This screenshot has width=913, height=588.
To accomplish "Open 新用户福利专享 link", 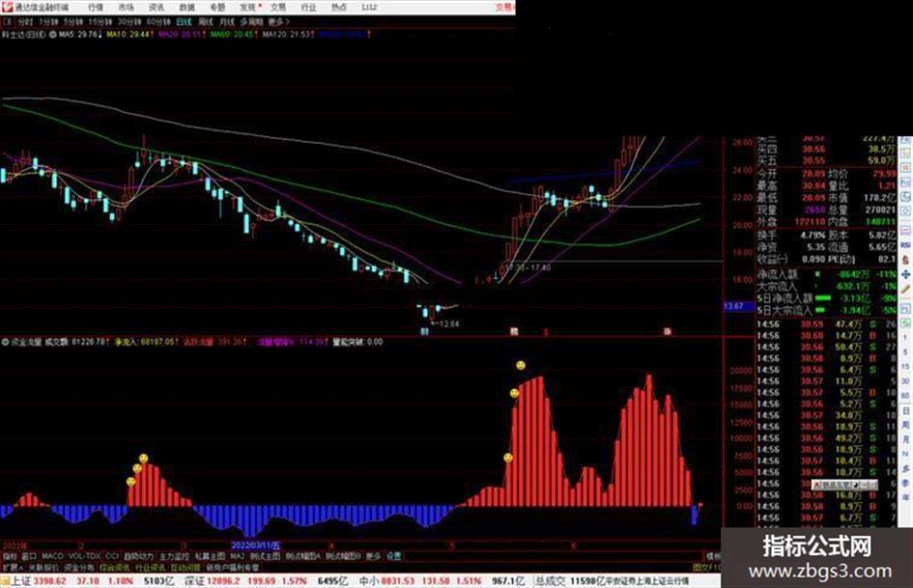I will click(233, 567).
